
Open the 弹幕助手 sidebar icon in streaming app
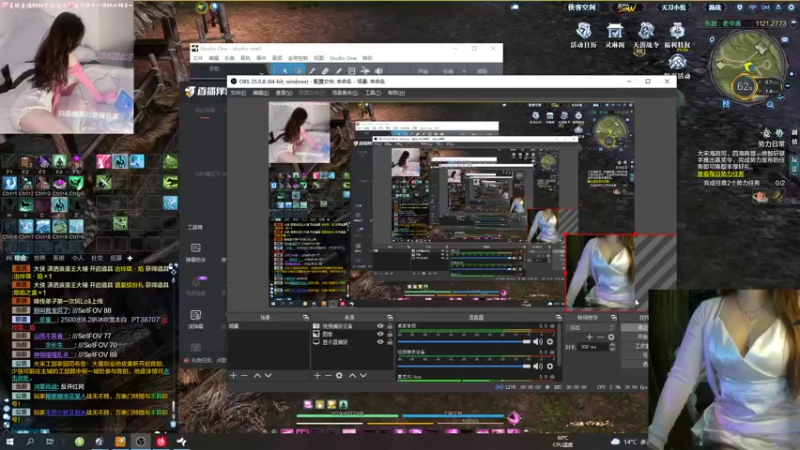pyautogui.click(x=195, y=253)
